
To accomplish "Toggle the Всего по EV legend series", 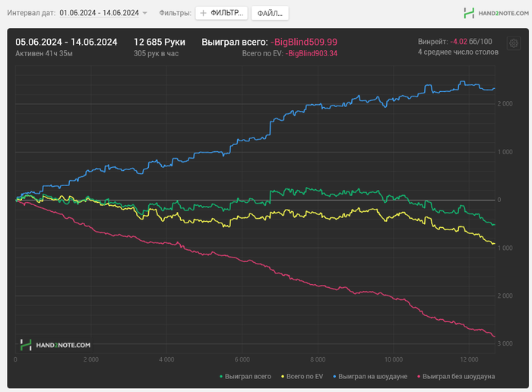I will (302, 376).
